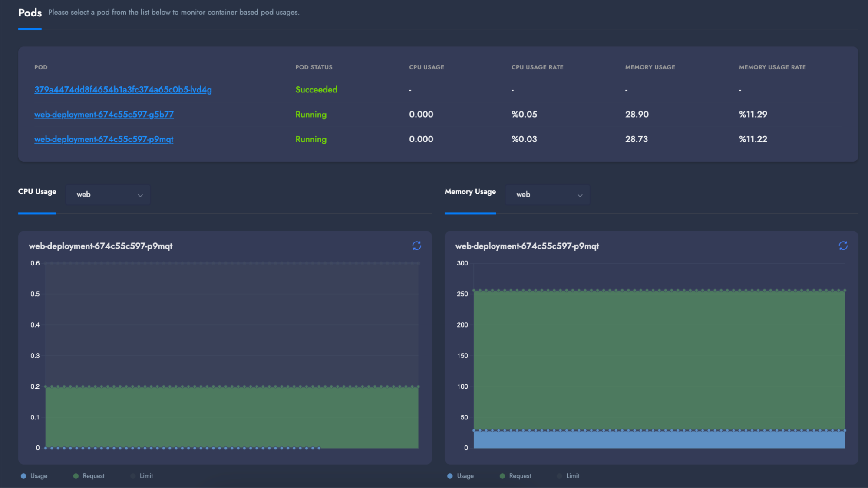Image resolution: width=868 pixels, height=488 pixels.
Task: Open pod web-deployment-674c55c597-g5b77
Action: 104,115
